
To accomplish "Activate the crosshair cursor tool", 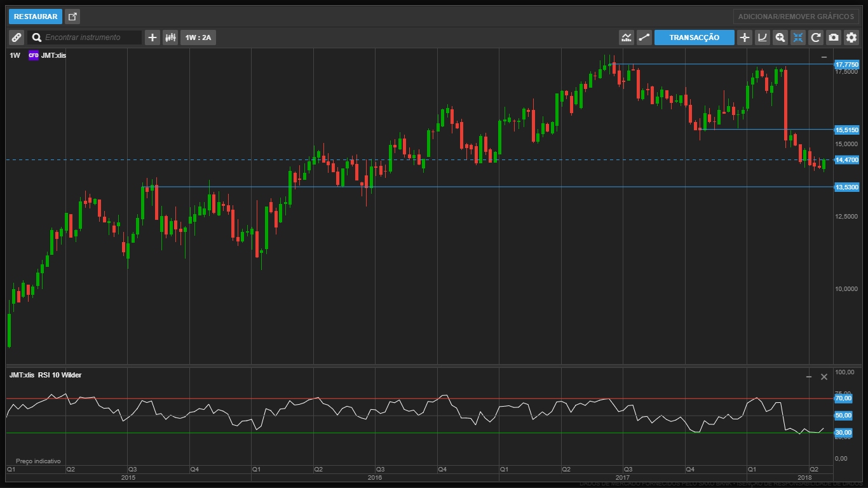I will [x=745, y=37].
